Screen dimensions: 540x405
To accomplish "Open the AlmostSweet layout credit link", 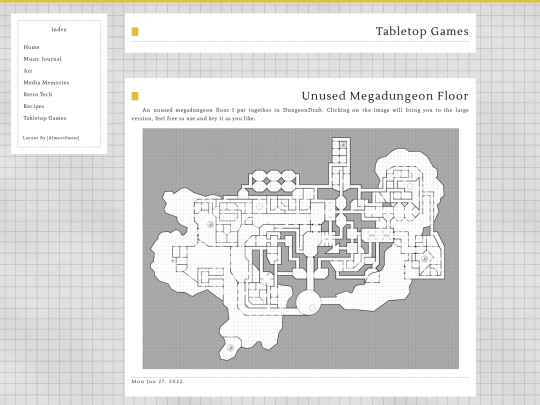I will coord(63,138).
